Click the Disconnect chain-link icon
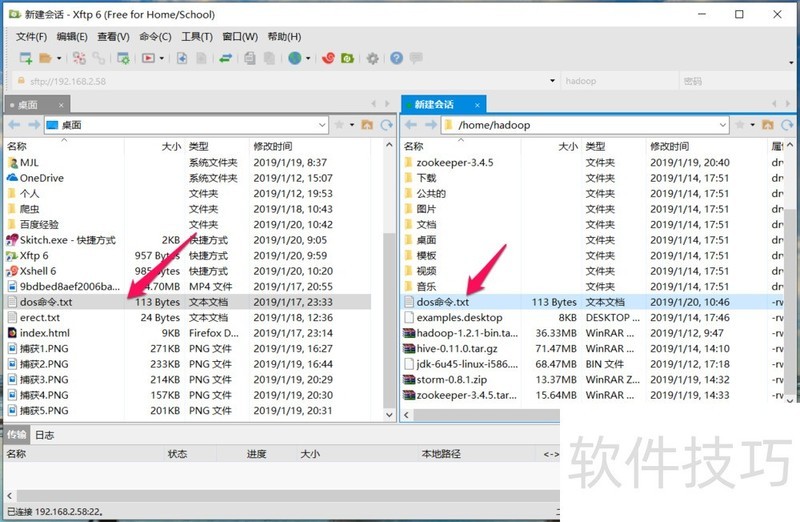The image size is (800, 522). click(x=98, y=58)
